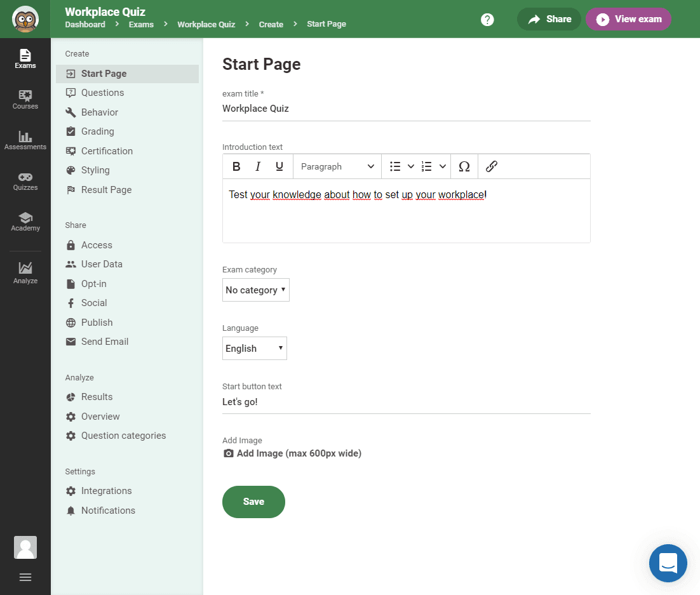
Task: Open Courses in the left sidebar
Action: point(25,100)
